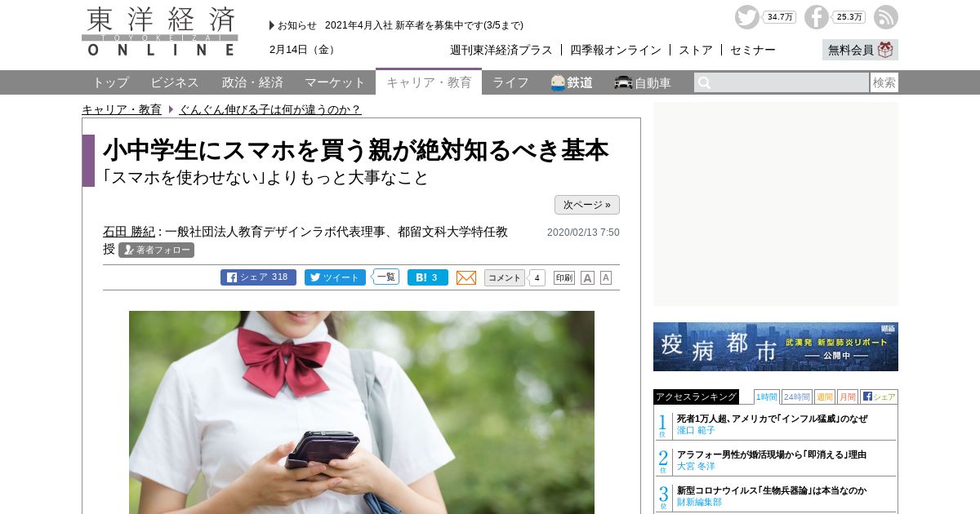Open the コメント button
980x514 pixels.
coord(505,277)
